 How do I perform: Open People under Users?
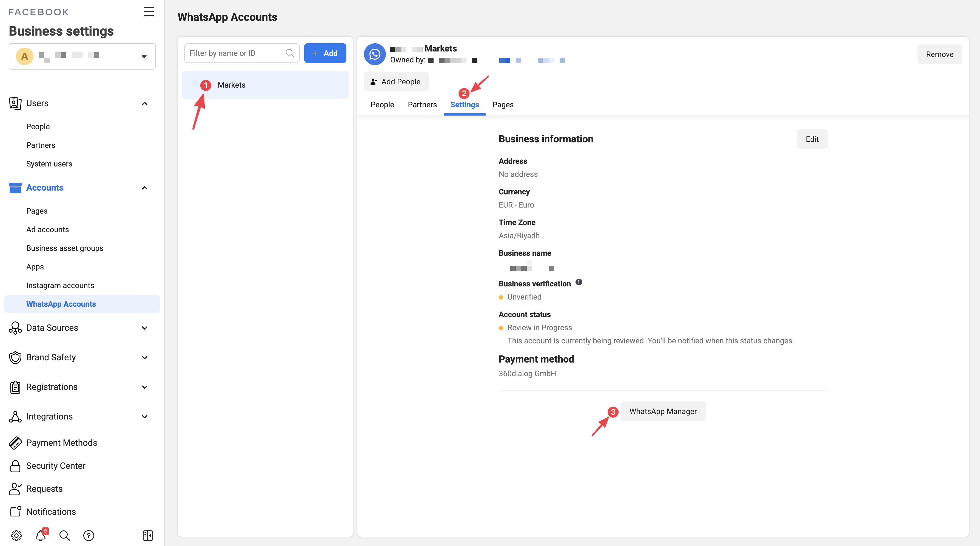[x=38, y=127]
